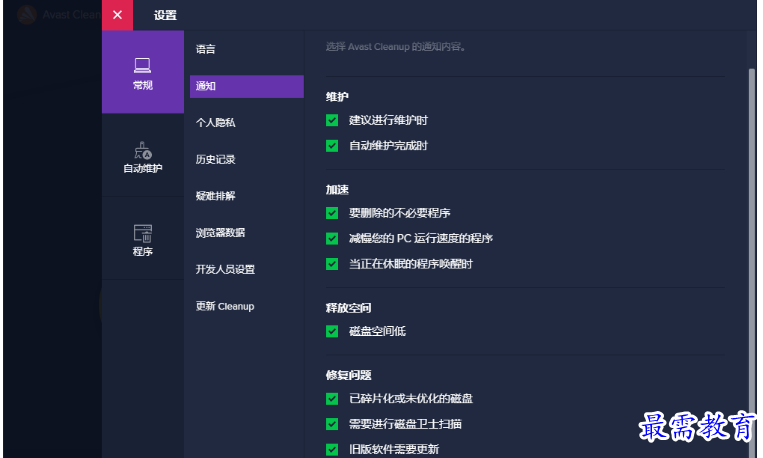Open the 历史记录 history settings
Image resolution: width=763 pixels, height=458 pixels.
point(216,160)
